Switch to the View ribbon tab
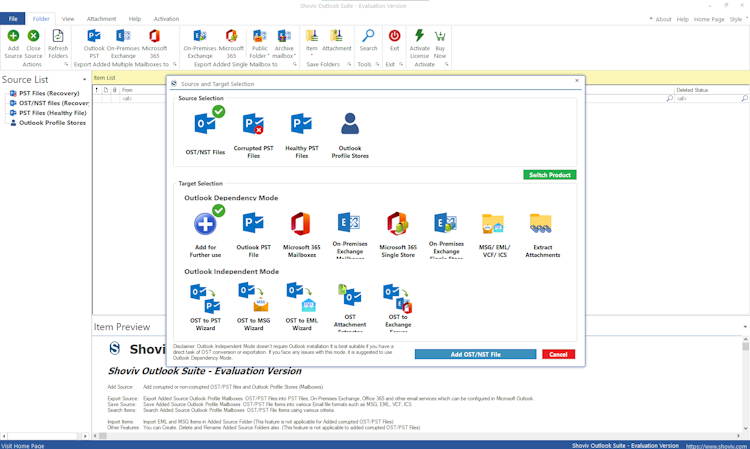This screenshot has width=750, height=449. 68,19
